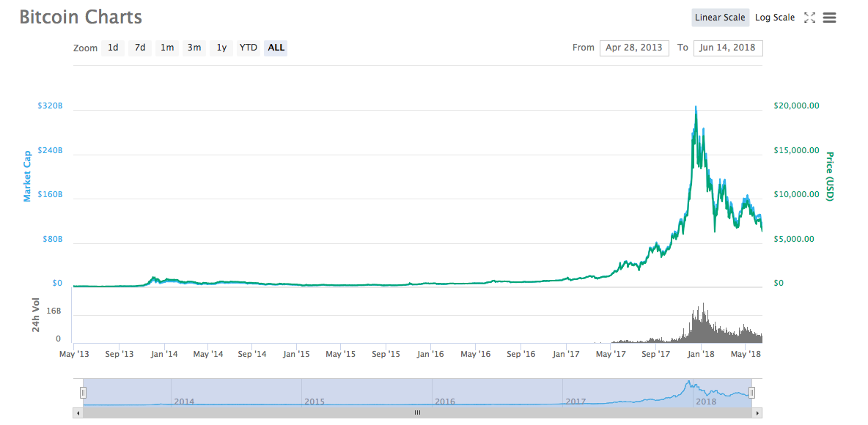Click the May '16 date label
The image size is (868, 425).
[x=476, y=353]
